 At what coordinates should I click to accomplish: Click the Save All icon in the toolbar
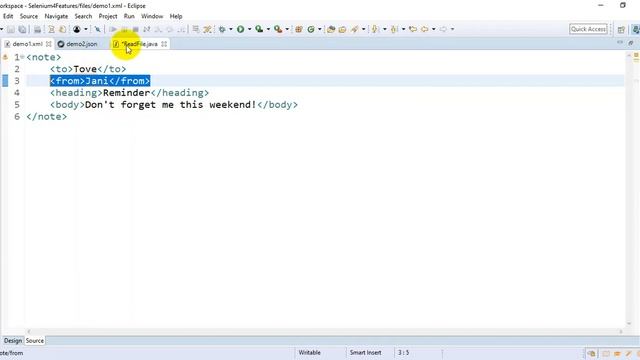22,29
